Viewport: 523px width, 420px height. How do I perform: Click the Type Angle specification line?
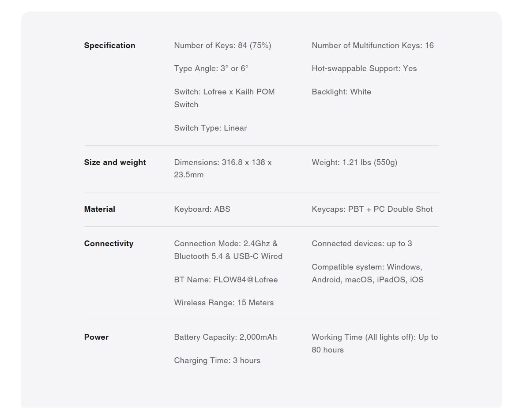click(211, 68)
